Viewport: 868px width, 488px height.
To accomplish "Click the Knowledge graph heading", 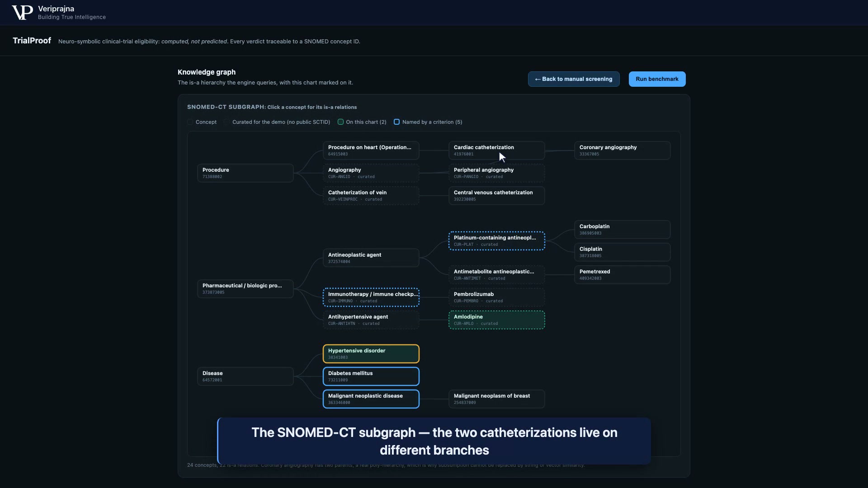I will pos(207,72).
